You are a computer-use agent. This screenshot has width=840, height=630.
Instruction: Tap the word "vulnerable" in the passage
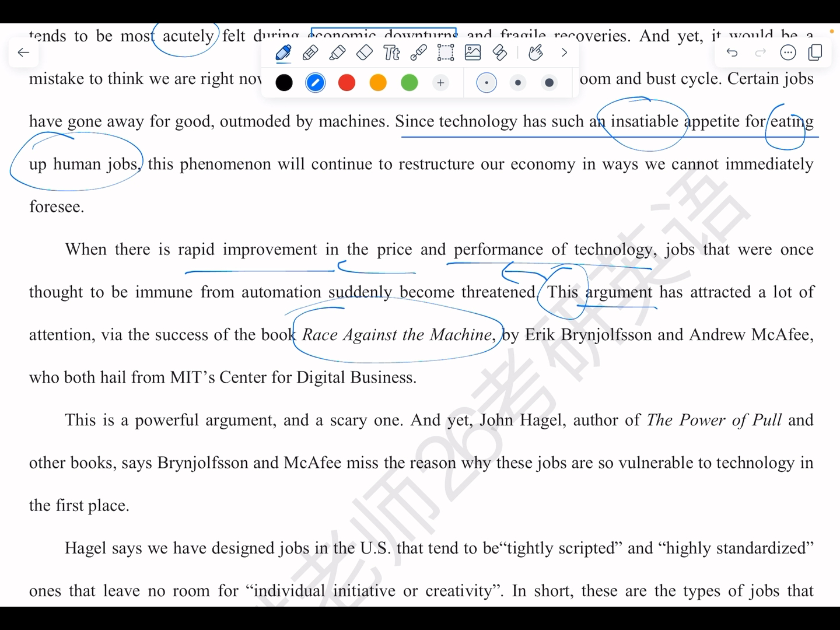pos(656,463)
